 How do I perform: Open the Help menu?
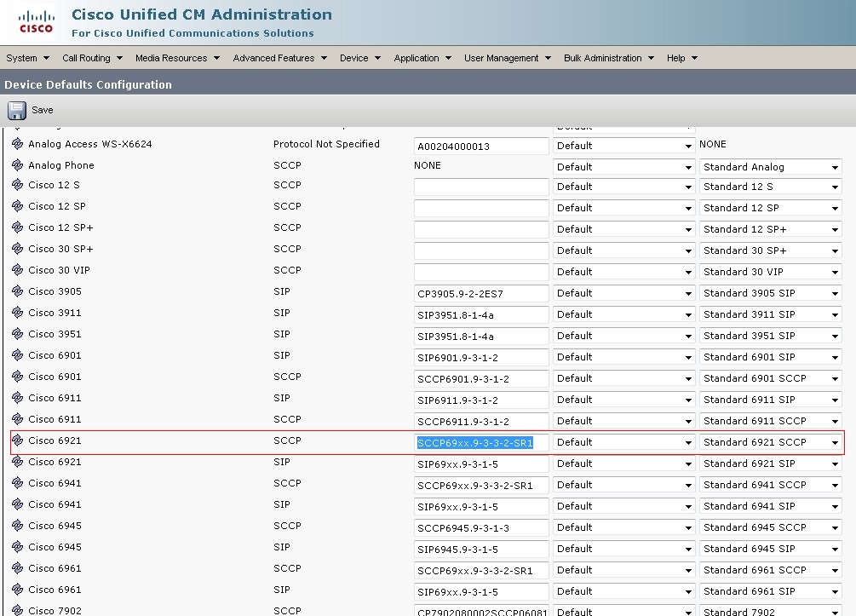click(x=682, y=58)
